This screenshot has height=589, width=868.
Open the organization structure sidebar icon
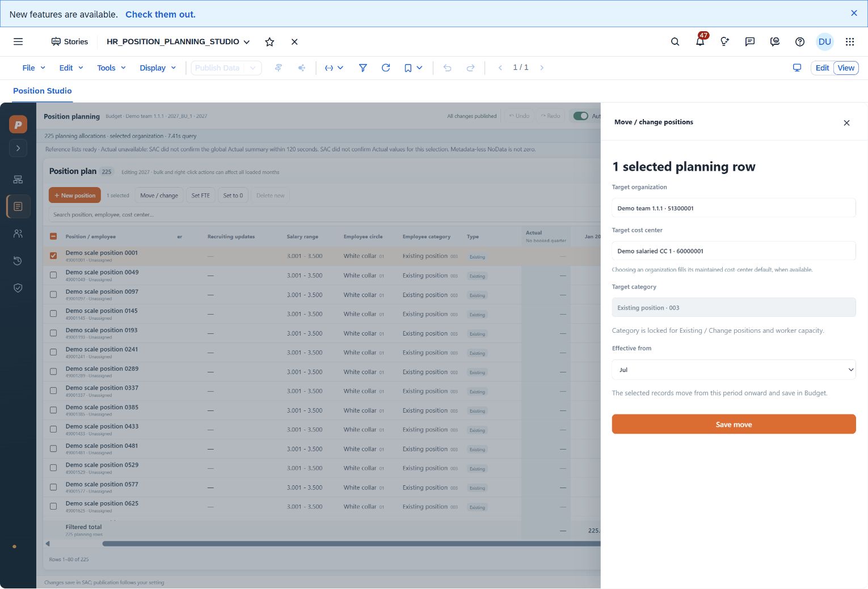(18, 180)
